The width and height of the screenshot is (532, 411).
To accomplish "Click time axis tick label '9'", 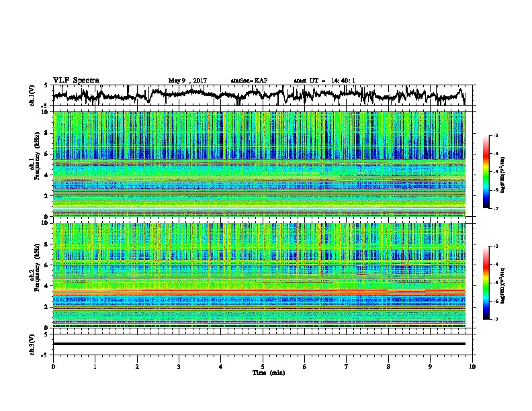I will pyautogui.click(x=430, y=367).
